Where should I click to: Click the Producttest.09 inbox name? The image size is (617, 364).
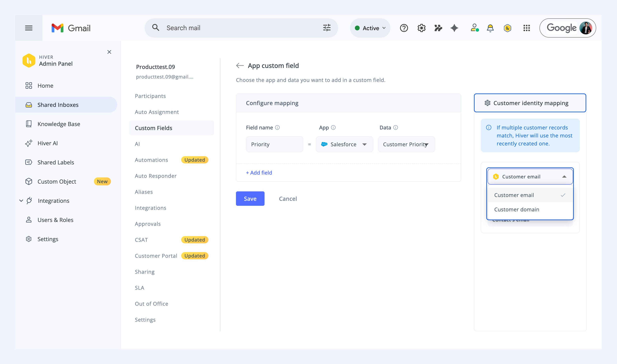[x=155, y=67]
